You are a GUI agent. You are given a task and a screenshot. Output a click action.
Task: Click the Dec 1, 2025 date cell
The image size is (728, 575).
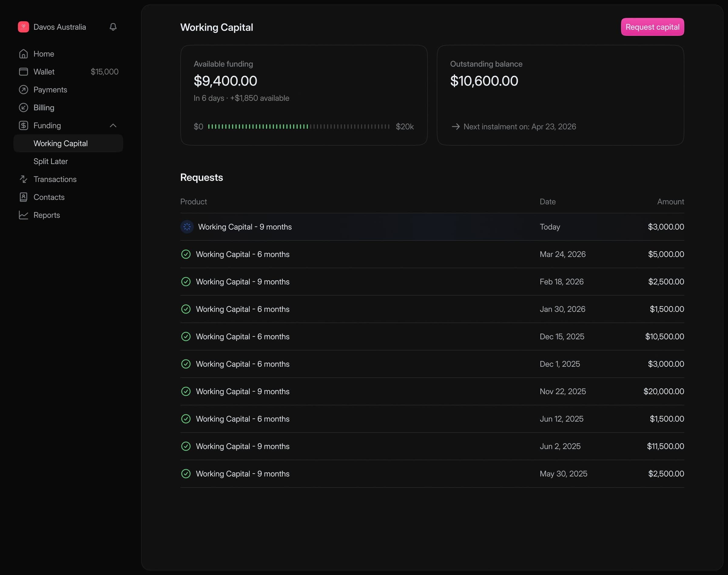coord(560,364)
